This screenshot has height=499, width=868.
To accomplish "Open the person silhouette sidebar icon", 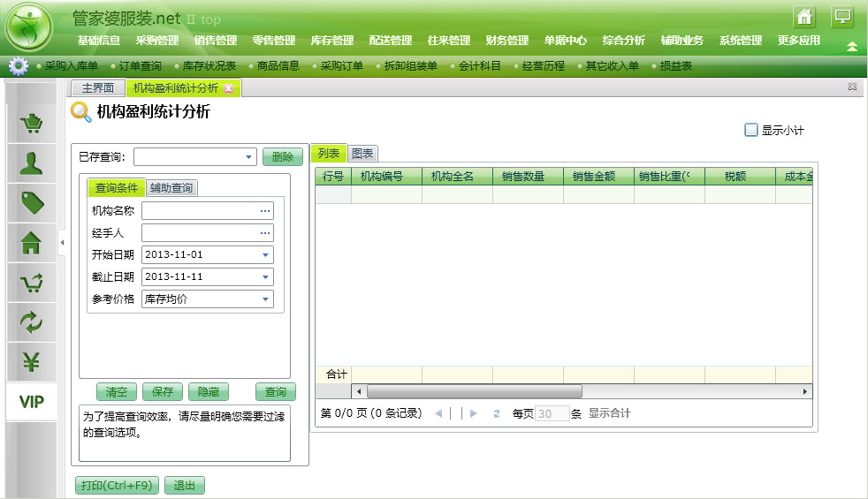I will [x=32, y=163].
